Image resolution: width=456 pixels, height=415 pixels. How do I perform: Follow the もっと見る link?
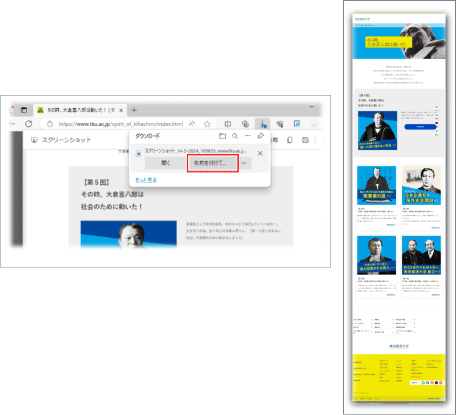click(x=146, y=180)
